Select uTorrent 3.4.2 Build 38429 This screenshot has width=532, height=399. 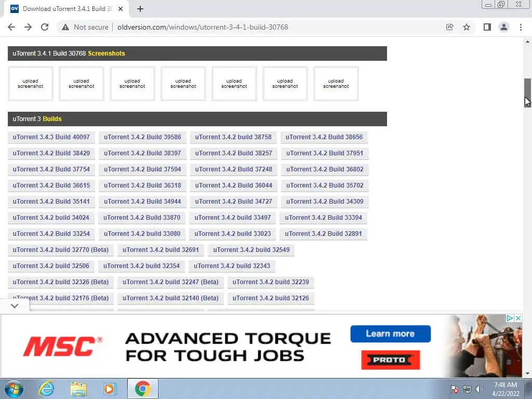[51, 153]
